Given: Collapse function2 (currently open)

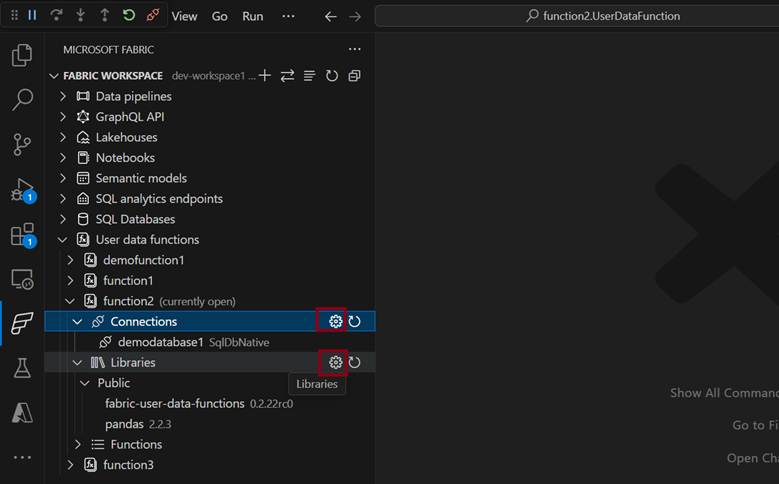Looking at the screenshot, I should pos(70,301).
